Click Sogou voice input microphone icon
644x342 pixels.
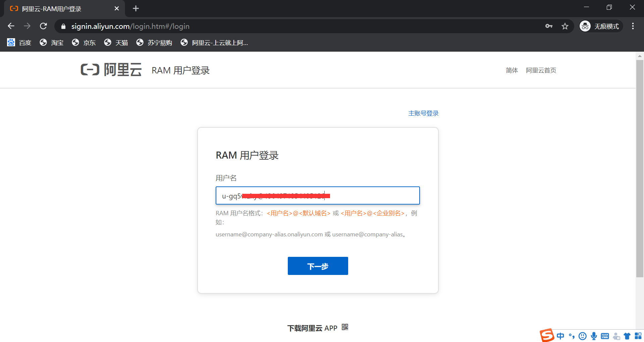point(594,336)
